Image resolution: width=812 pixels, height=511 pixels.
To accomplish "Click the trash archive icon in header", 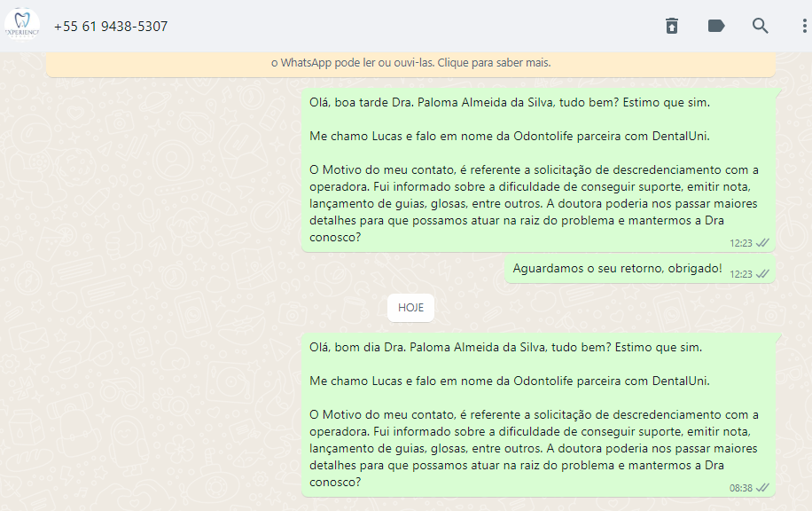I will point(672,26).
